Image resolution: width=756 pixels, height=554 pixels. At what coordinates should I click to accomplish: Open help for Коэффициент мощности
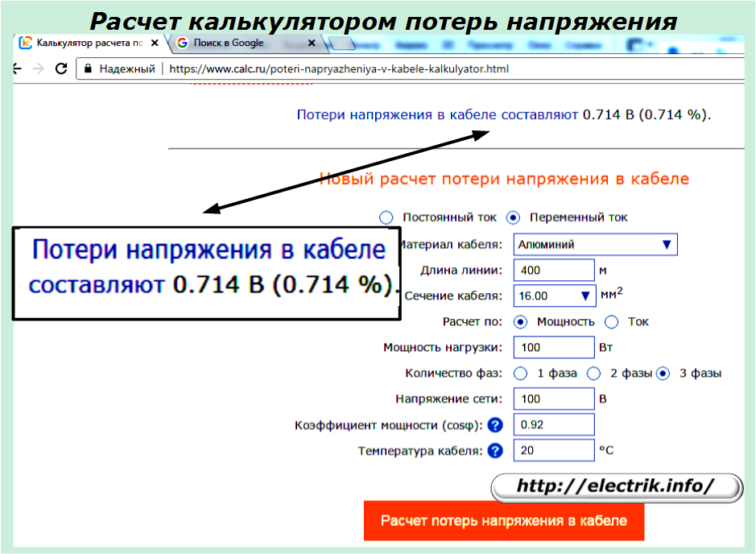494,425
